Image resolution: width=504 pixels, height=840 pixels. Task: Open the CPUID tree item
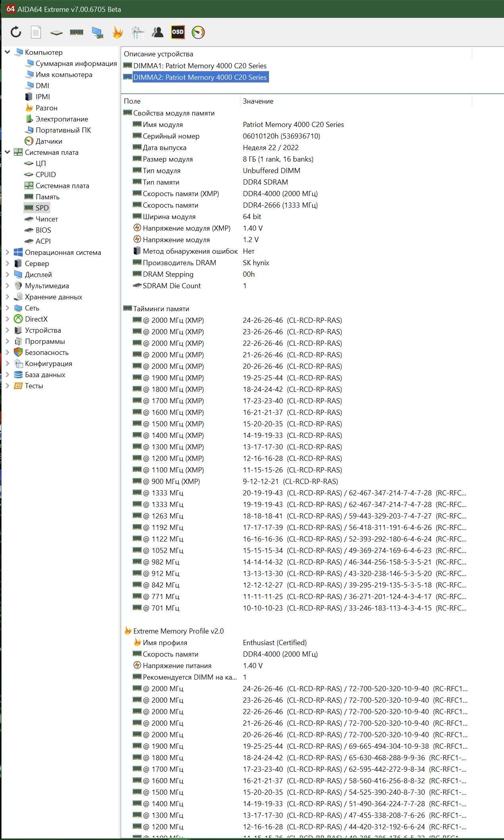[46, 175]
